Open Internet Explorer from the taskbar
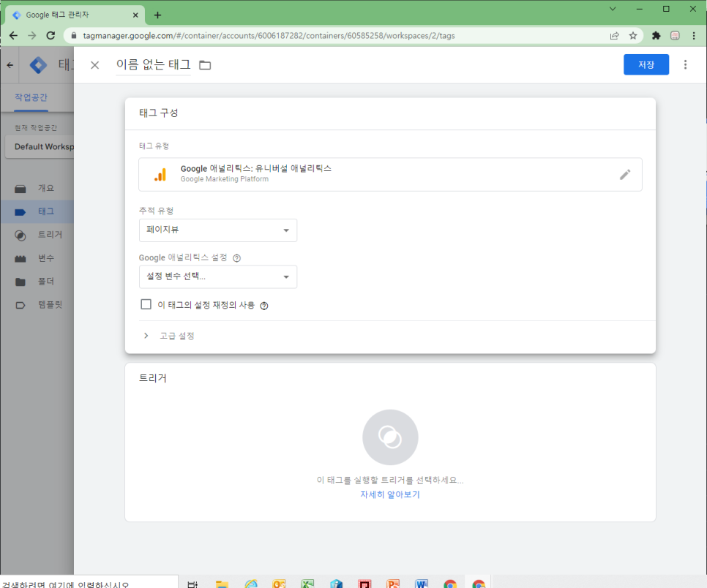Screen dimensions: 707x588 [251, 584]
